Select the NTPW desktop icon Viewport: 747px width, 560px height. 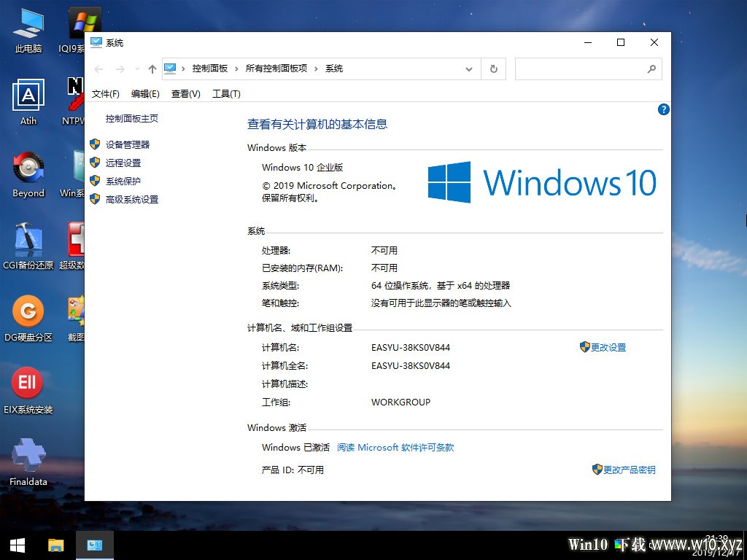[x=74, y=102]
